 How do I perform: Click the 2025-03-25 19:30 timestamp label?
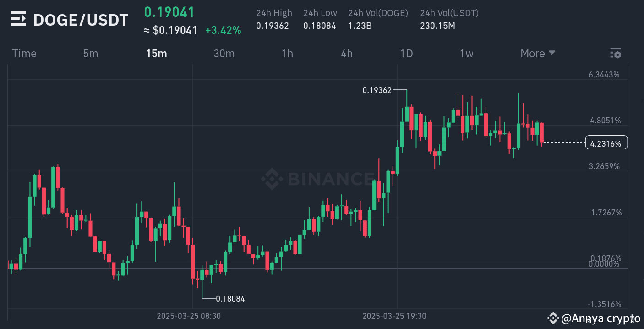point(394,316)
